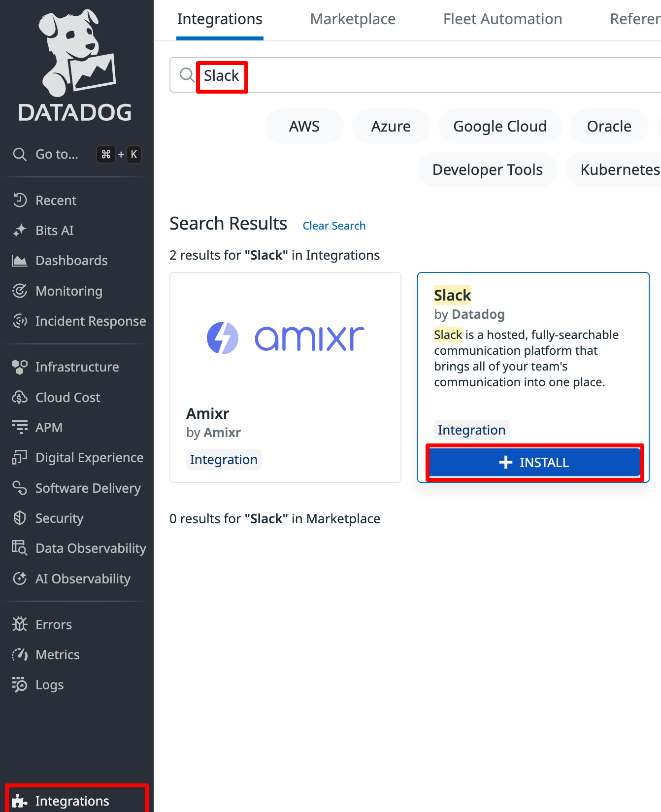
Task: Click the Logs icon
Action: click(x=20, y=684)
